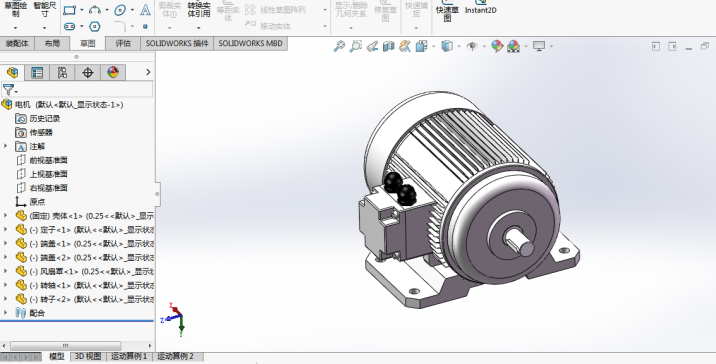Select 历史记录 in tree
The width and height of the screenshot is (716, 364).
pos(45,118)
